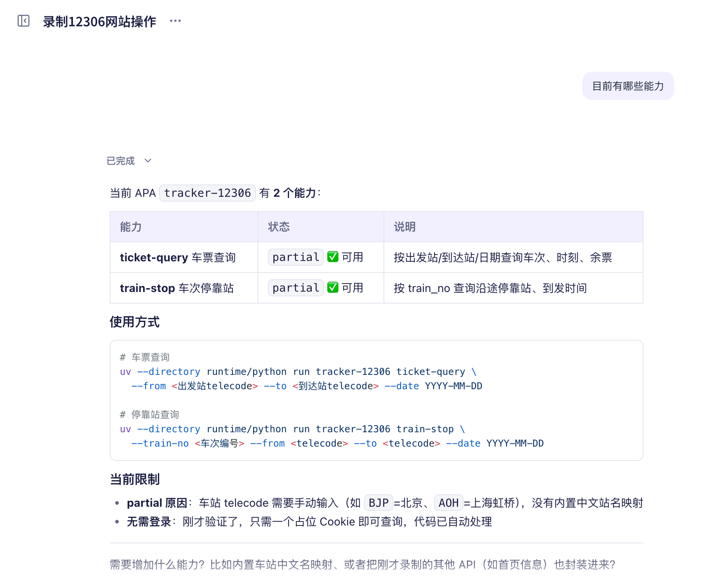Screen dimensions: 704x588
Task: Click the closing question 需要增加什么能力
Action: 363,564
